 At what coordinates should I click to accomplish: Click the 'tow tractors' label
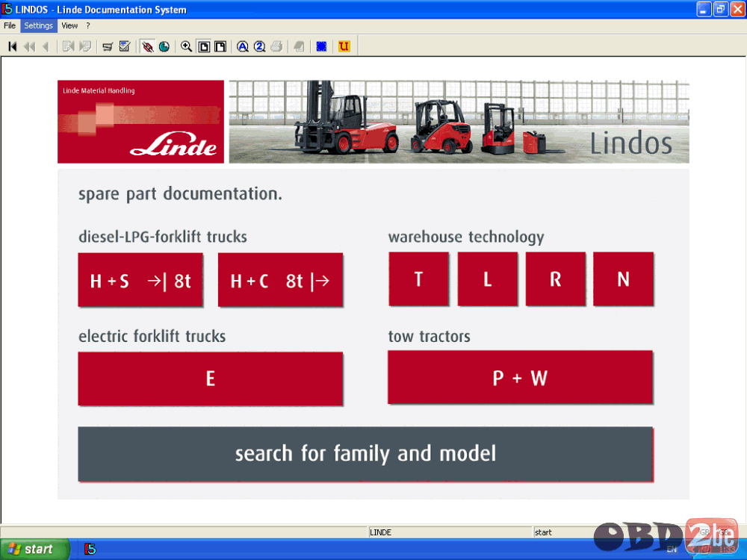429,336
